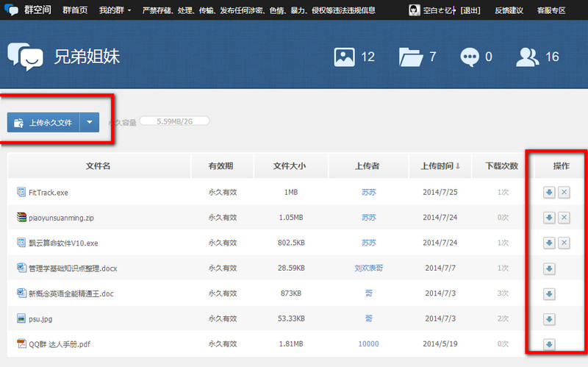This screenshot has width=588, height=367.
Task: Go to 群首页 in top navigation
Action: (x=75, y=10)
